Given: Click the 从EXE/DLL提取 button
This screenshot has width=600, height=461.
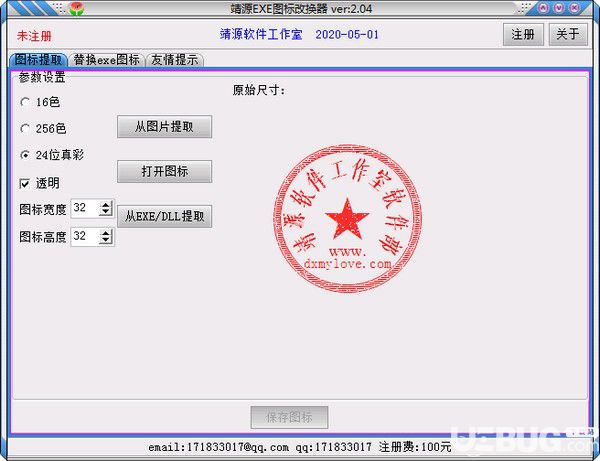Looking at the screenshot, I should point(164,217).
